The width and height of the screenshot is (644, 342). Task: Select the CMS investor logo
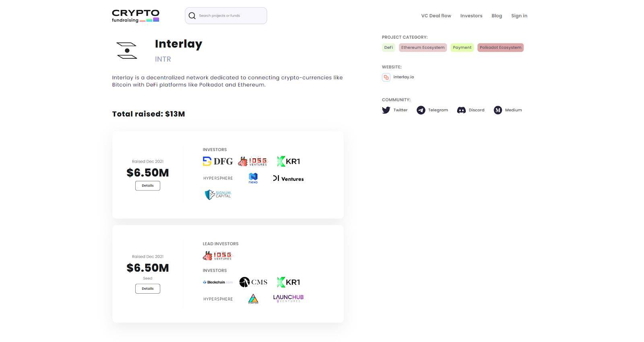point(253,282)
